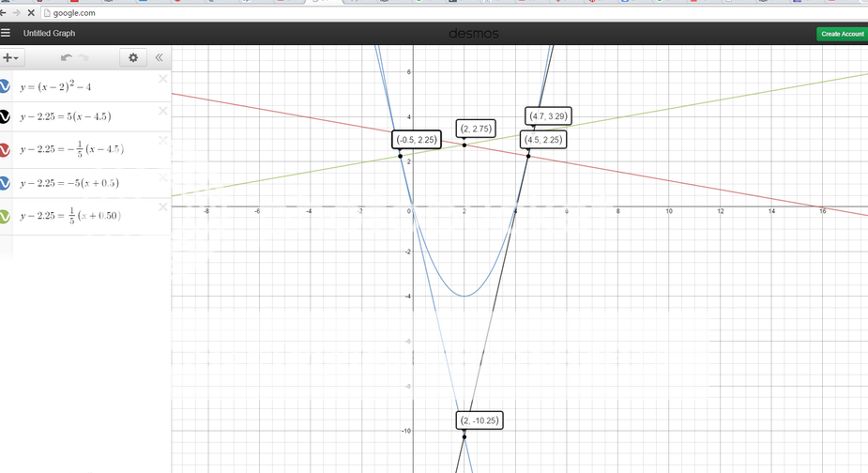Toggle visibility of black line y-2.25=5(x-4.5)

5,117
